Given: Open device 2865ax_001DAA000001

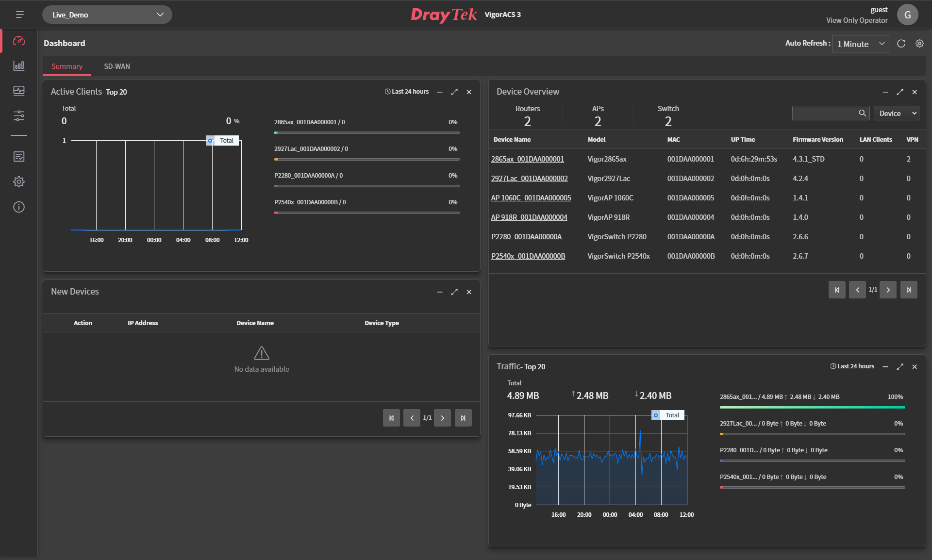Looking at the screenshot, I should tap(528, 159).
